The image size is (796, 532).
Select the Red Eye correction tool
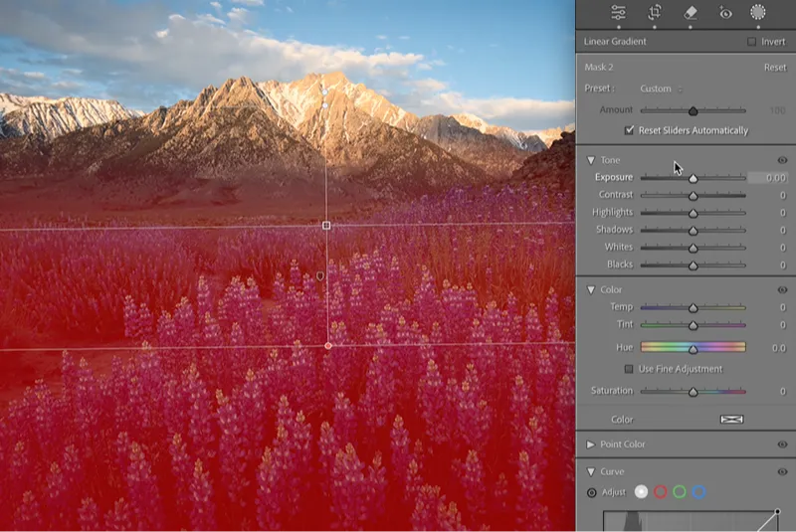(x=726, y=13)
